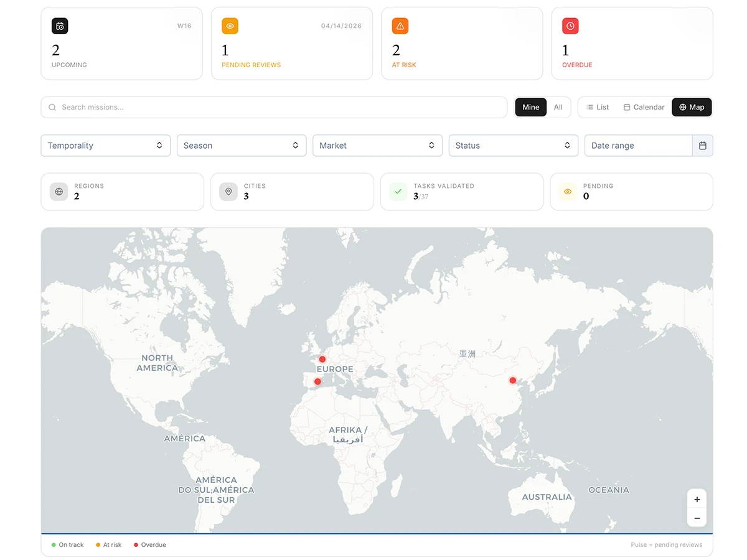Click the Map view button
This screenshot has width=747, height=560.
tap(692, 107)
